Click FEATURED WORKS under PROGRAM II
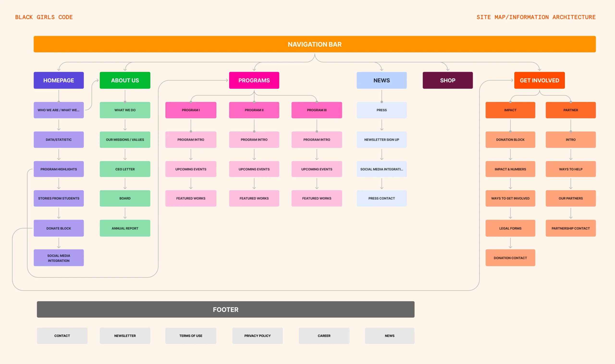615x364 pixels. pos(254,198)
